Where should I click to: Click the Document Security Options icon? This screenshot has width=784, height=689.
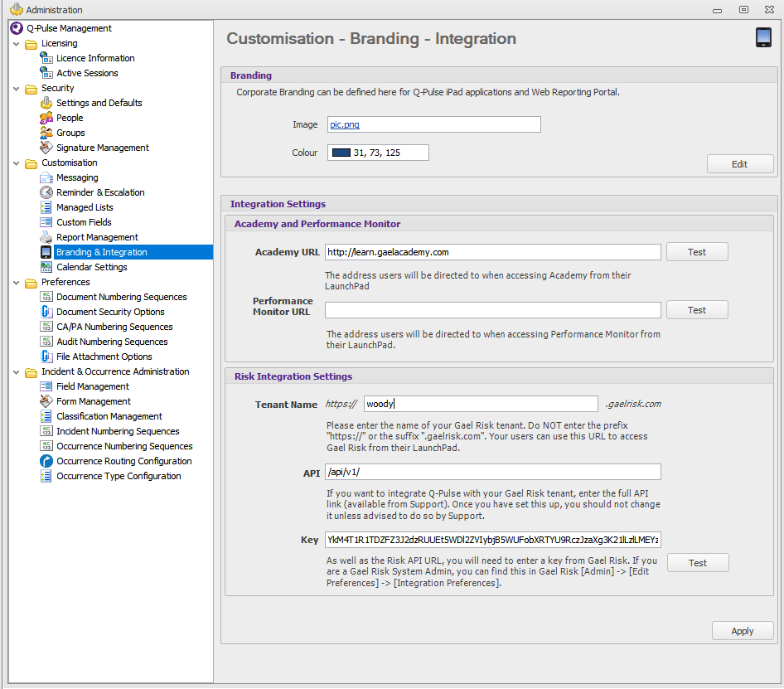click(46, 312)
